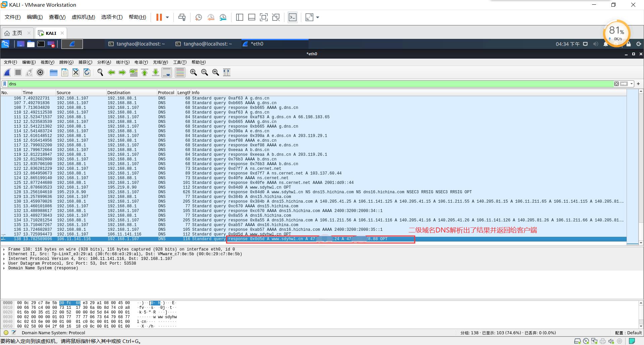
Task: Zoom in on packet list text
Action: 193,72
